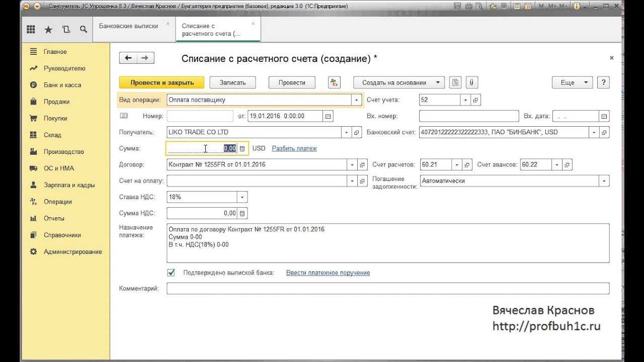Click Разбить платеж link

[294, 148]
